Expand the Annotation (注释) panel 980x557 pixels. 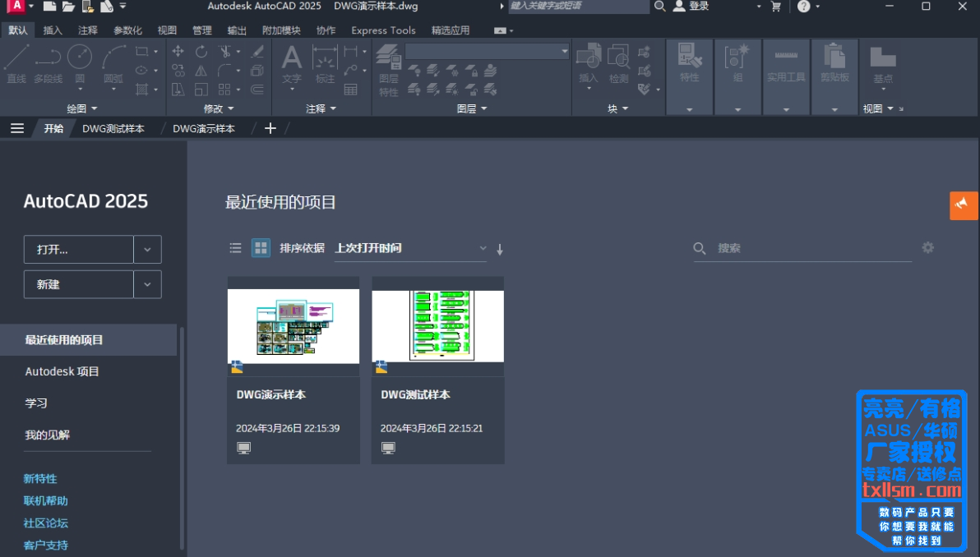(321, 108)
